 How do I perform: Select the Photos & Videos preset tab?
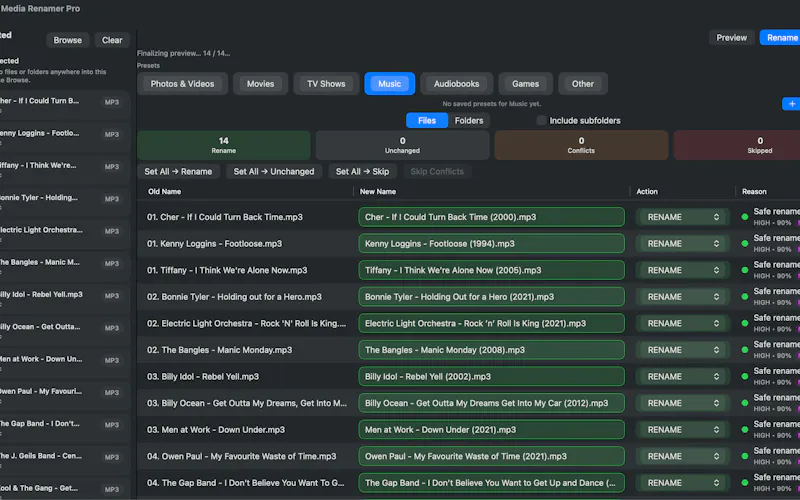182,84
